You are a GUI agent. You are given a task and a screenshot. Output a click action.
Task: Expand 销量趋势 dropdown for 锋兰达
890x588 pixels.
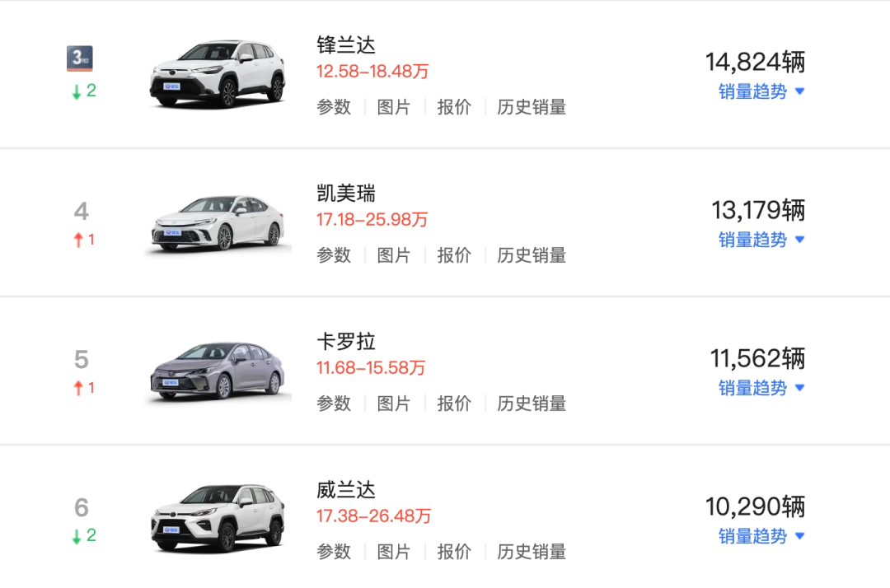point(761,91)
